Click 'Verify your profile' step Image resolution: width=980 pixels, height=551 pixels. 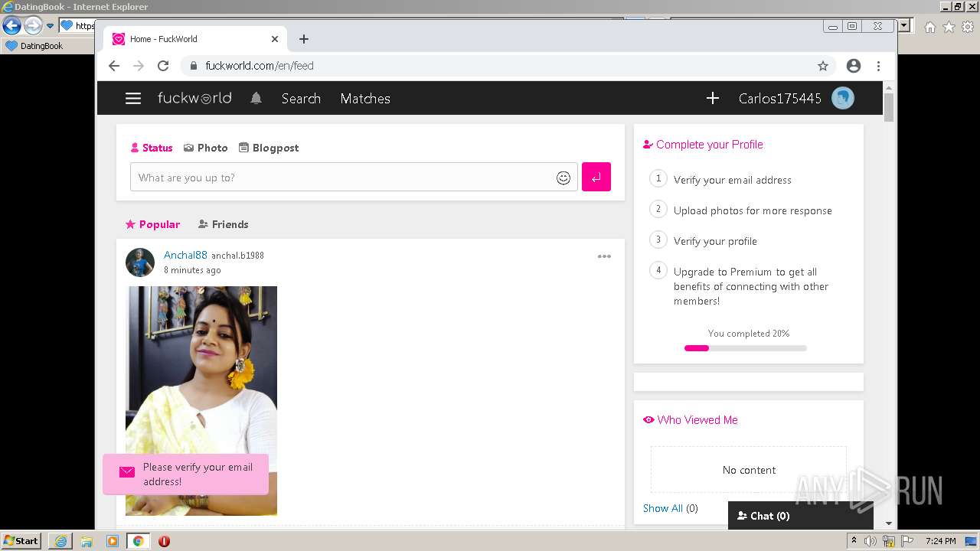click(x=715, y=241)
